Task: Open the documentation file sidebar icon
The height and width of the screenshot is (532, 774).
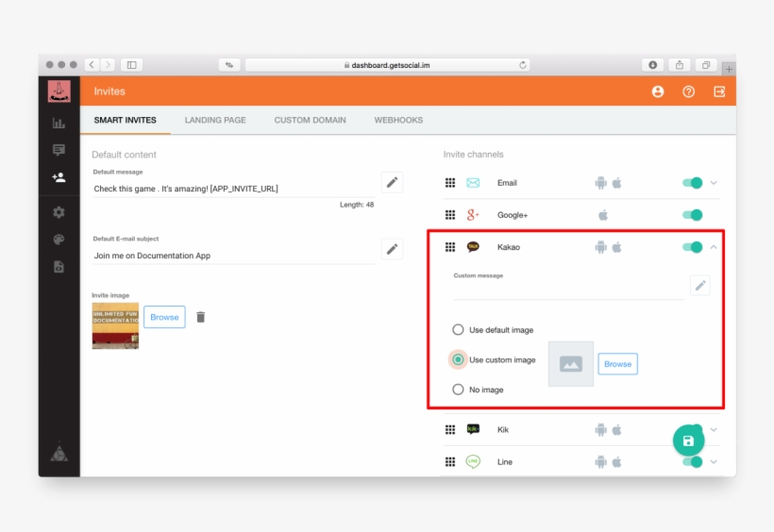Action: pos(59,267)
